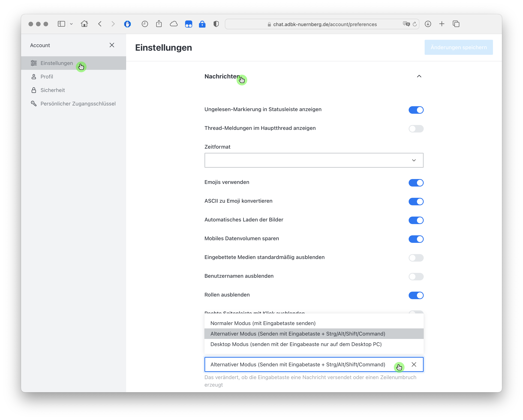Select Desktop Modus option
Viewport: 523px width, 420px height.
(x=314, y=344)
